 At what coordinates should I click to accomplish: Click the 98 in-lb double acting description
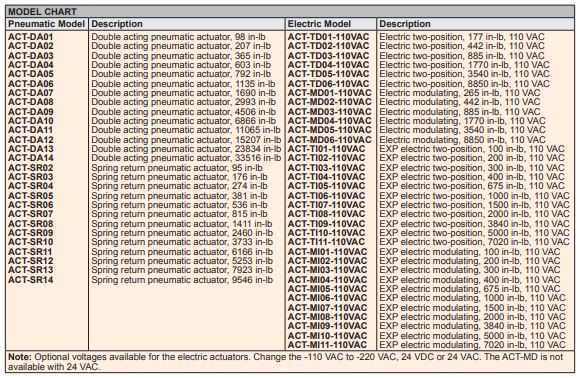[x=178, y=37]
